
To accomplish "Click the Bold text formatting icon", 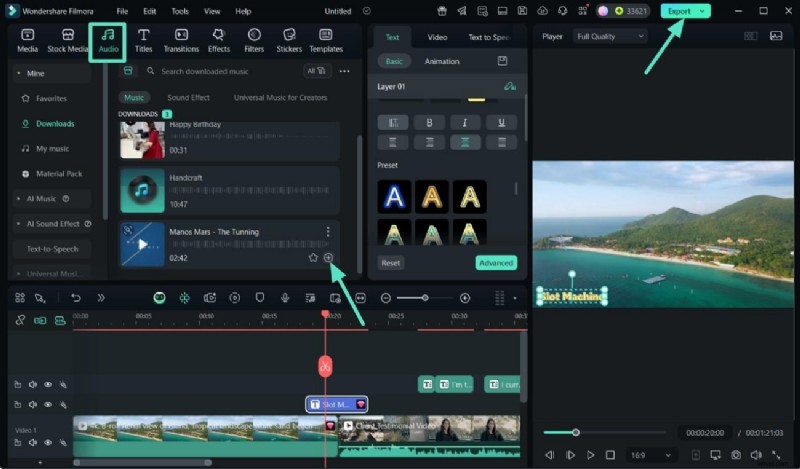I will [429, 122].
